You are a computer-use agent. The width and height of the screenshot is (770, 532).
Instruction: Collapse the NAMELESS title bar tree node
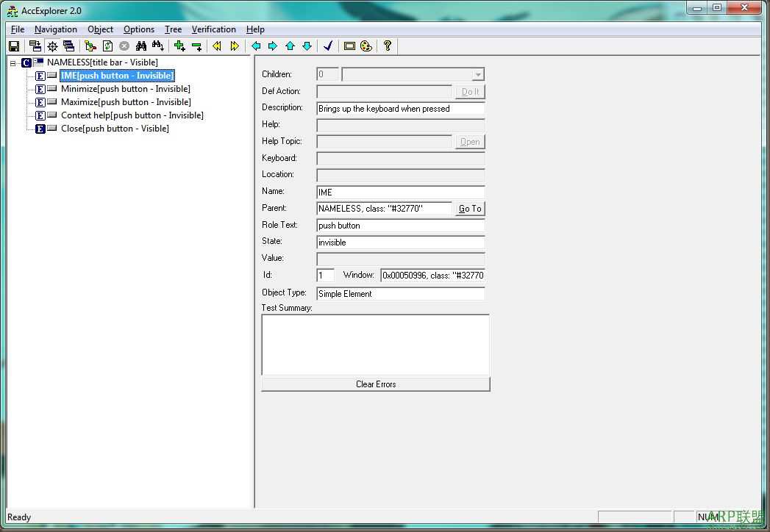15,62
